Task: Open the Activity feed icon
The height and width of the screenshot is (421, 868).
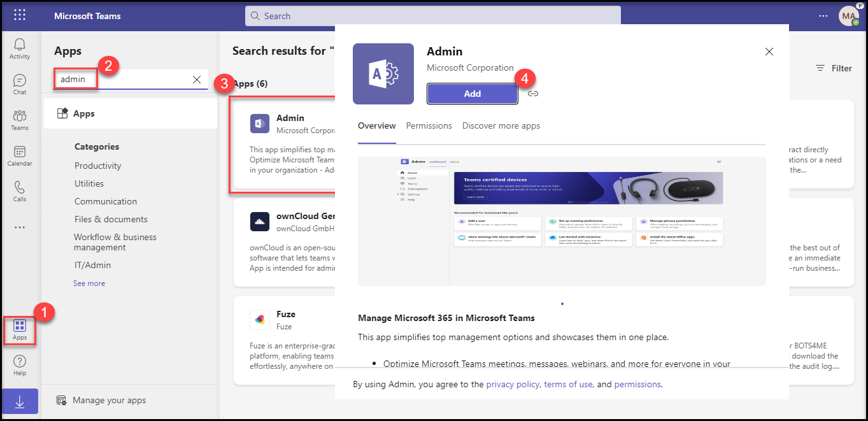Action: (20, 48)
